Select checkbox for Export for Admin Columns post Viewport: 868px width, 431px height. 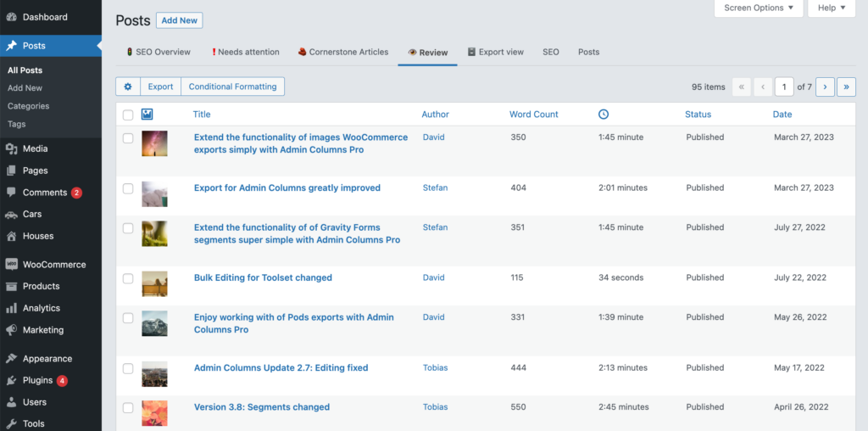[128, 188]
